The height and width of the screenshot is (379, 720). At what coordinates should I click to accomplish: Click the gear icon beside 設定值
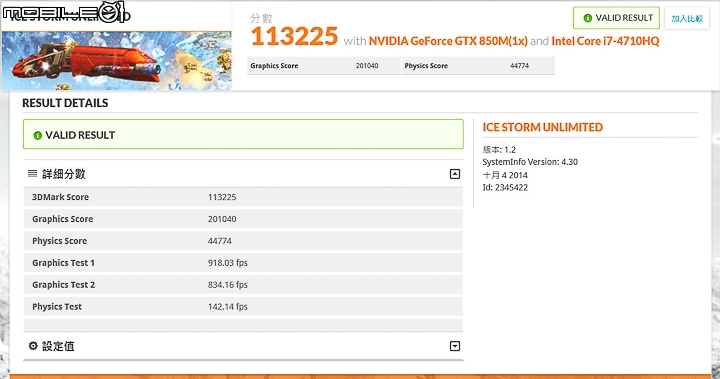[33, 345]
